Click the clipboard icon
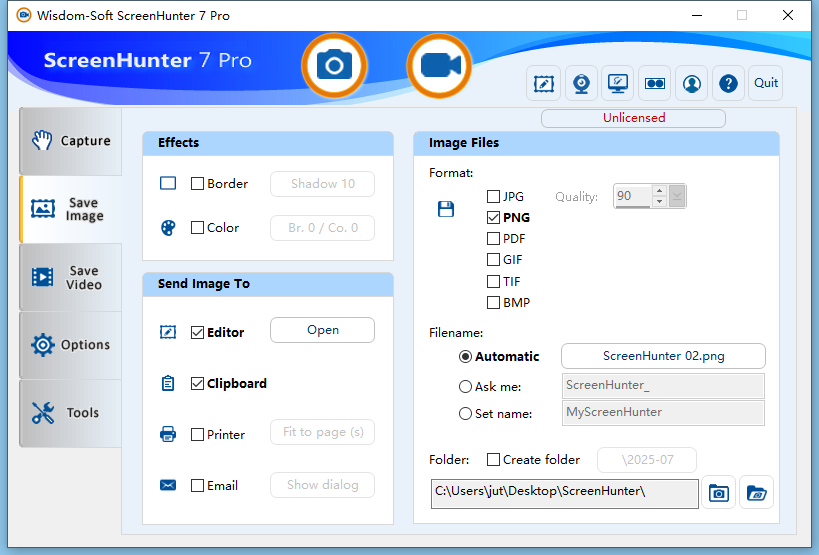This screenshot has width=819, height=555. coord(168,383)
